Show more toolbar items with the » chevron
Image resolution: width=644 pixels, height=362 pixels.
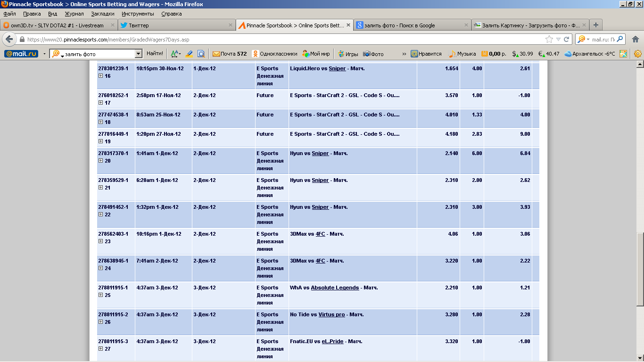click(404, 54)
